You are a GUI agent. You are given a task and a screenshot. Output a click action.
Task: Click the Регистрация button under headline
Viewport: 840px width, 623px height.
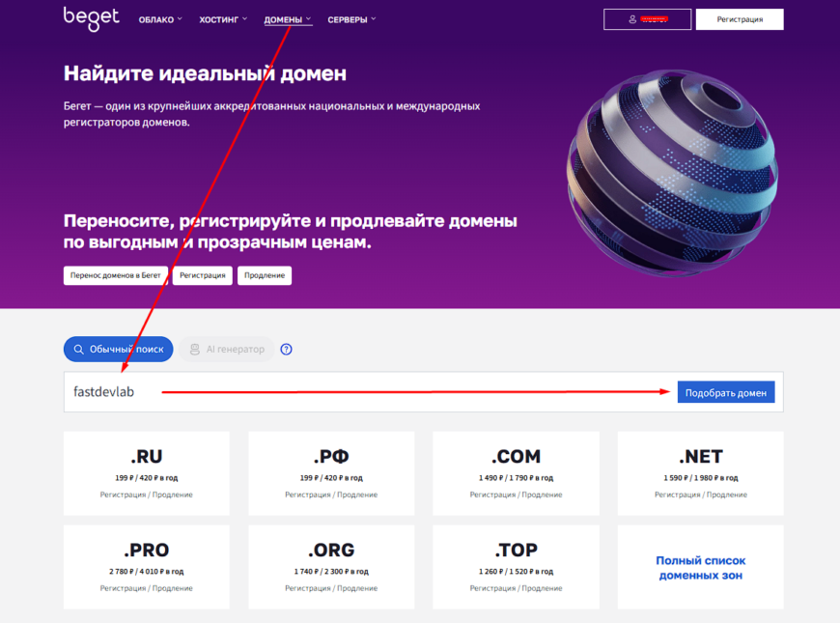point(203,275)
